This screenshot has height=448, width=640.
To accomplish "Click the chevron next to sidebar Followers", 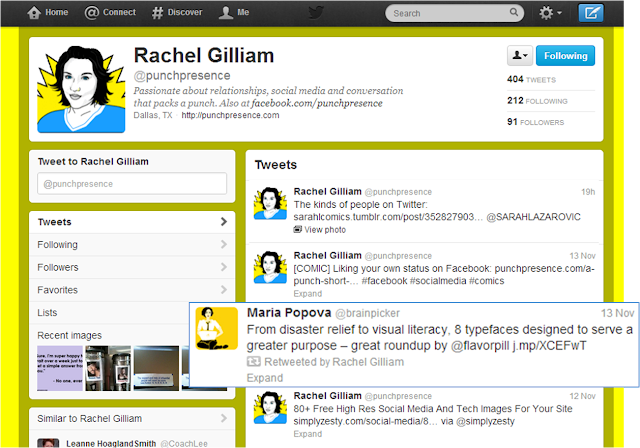I will (223, 267).
